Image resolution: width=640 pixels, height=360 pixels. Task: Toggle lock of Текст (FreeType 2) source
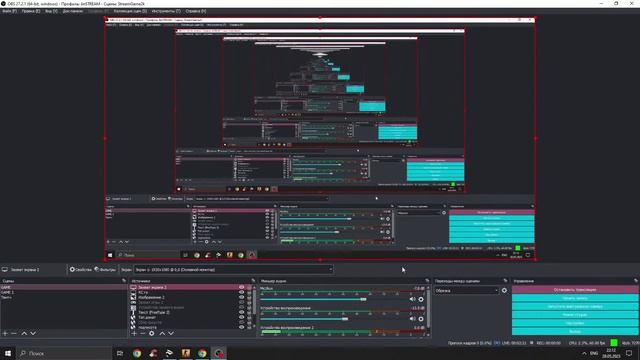249,312
